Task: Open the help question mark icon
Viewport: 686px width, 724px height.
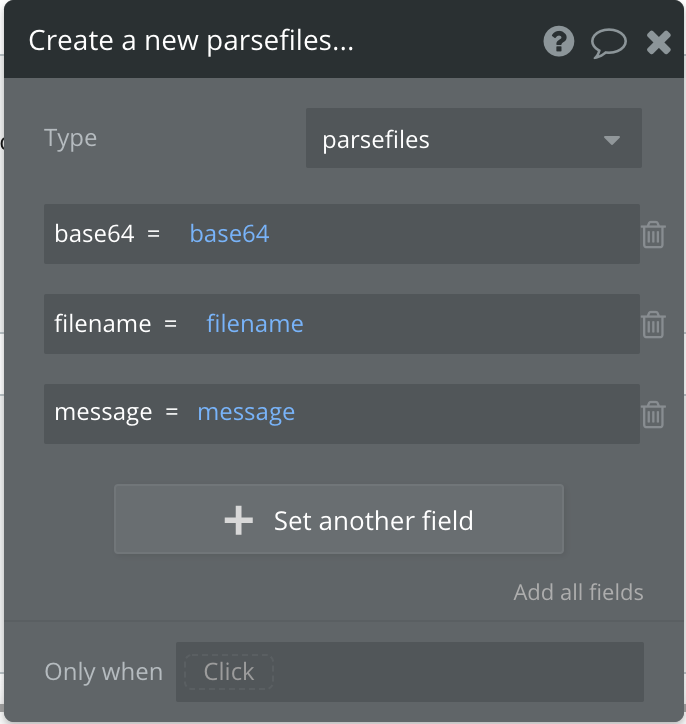Action: click(x=559, y=42)
